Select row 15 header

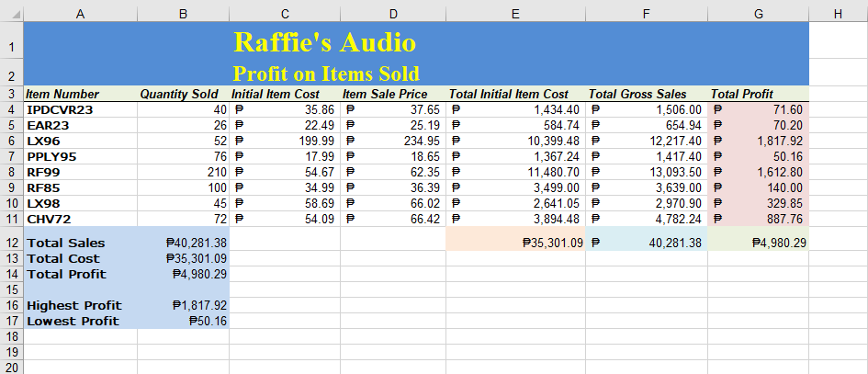[x=12, y=289]
